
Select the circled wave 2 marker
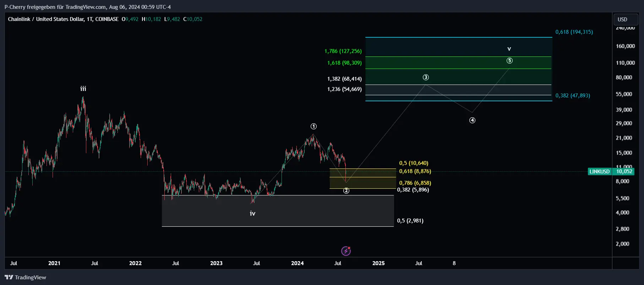click(346, 191)
